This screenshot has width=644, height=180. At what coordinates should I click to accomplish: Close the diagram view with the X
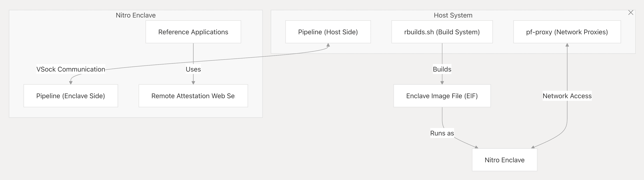[631, 13]
